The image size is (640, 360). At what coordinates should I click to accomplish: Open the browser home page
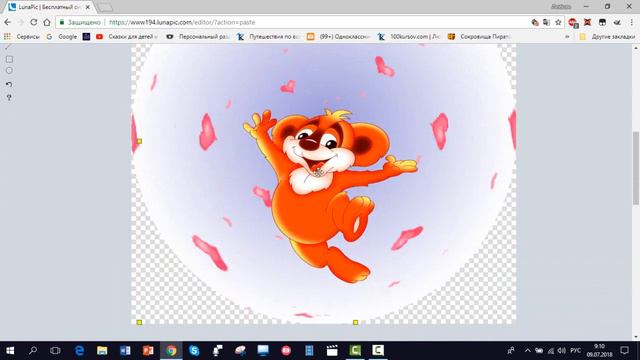[47, 22]
